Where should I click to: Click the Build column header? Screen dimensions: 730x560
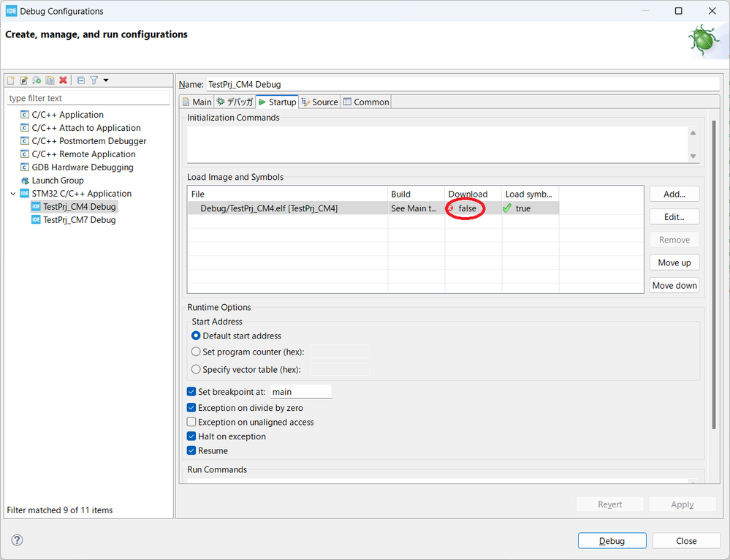pos(417,194)
